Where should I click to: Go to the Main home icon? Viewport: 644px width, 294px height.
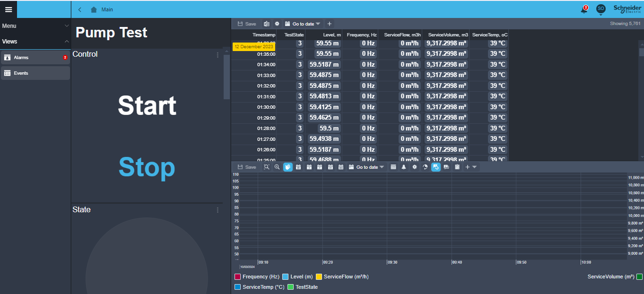pyautogui.click(x=94, y=9)
